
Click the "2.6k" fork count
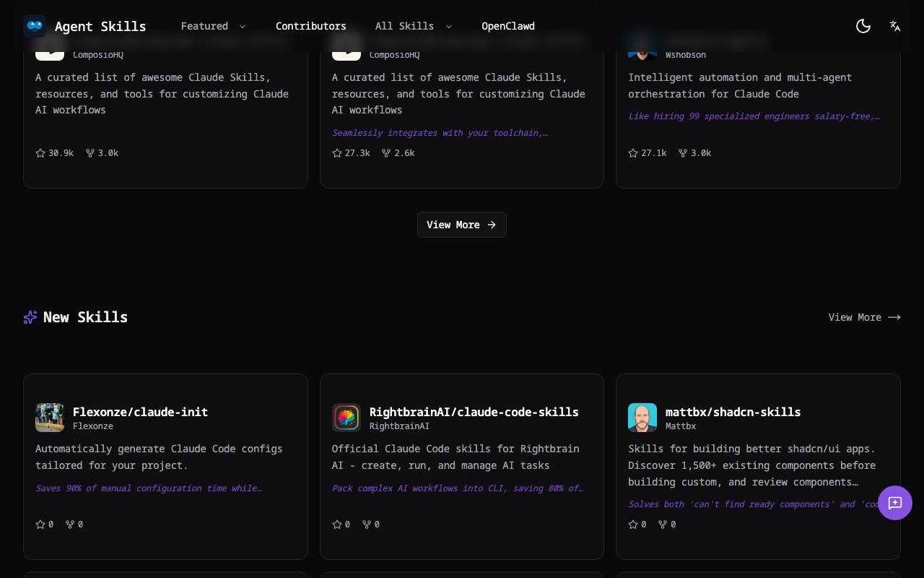coord(404,153)
